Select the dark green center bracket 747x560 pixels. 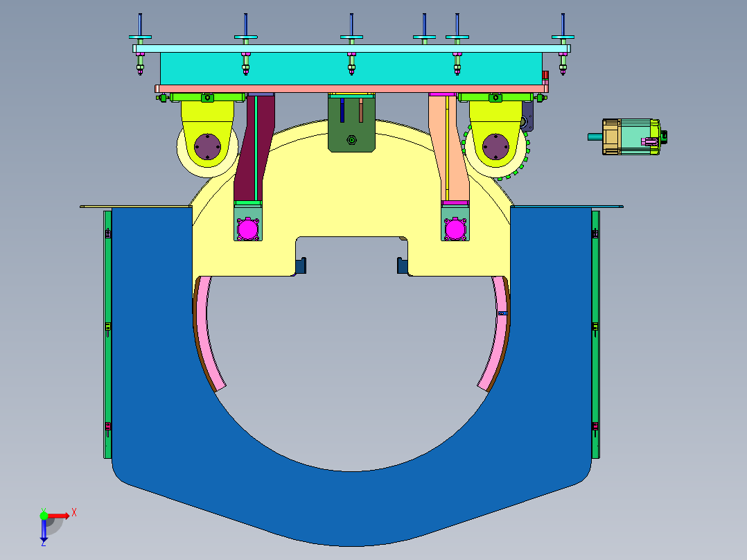point(351,124)
